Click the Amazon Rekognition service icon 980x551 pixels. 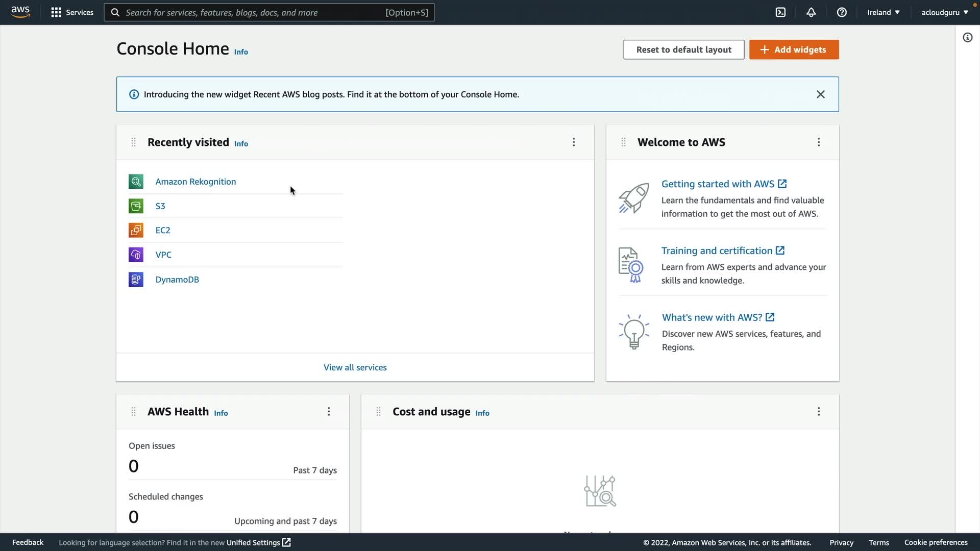coord(136,182)
